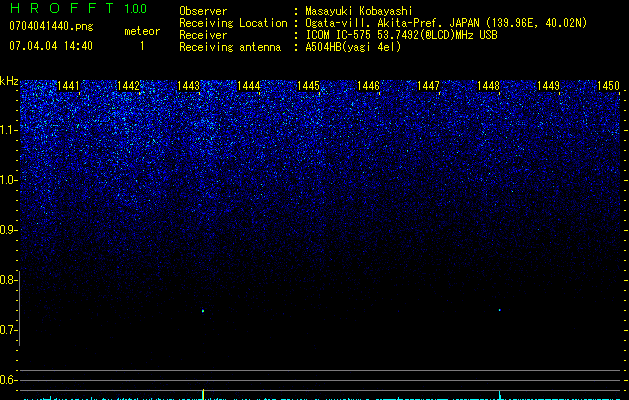The width and height of the screenshot is (629, 400).
Task: Click the 1445 time marker
Action: (x=308, y=86)
